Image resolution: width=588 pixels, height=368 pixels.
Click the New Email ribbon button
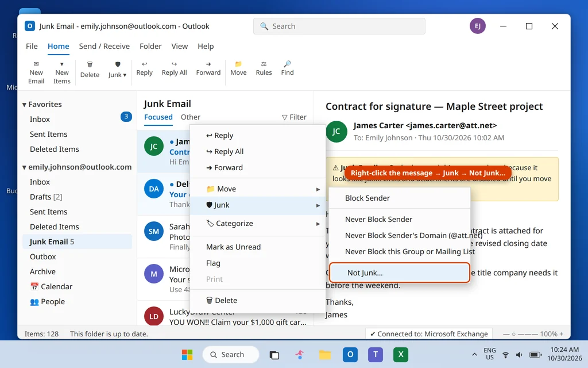coord(36,72)
